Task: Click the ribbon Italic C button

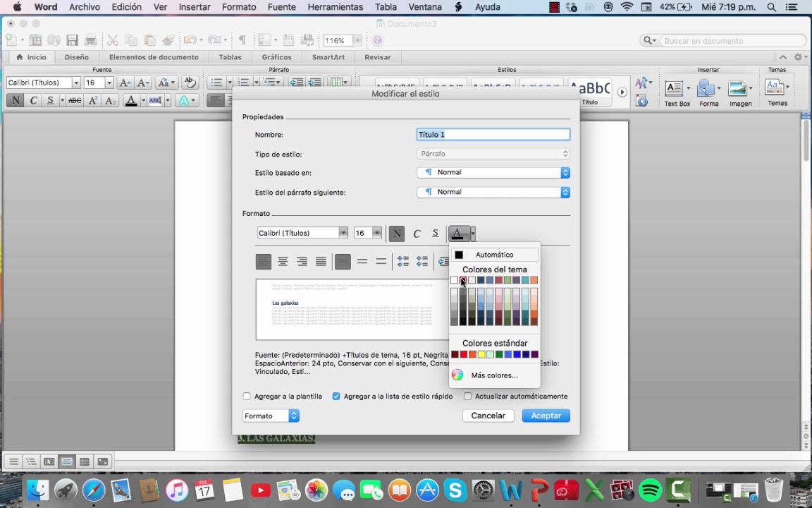Action: [x=33, y=100]
